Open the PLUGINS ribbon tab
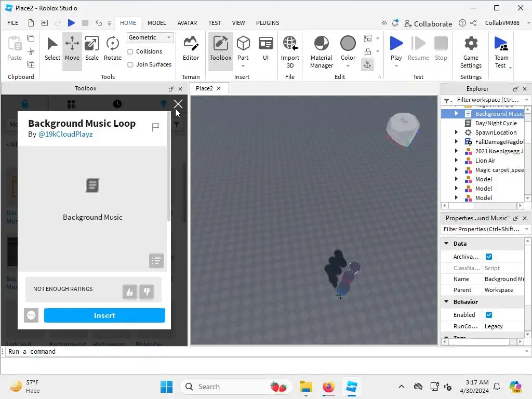This screenshot has height=399, width=532. click(268, 23)
